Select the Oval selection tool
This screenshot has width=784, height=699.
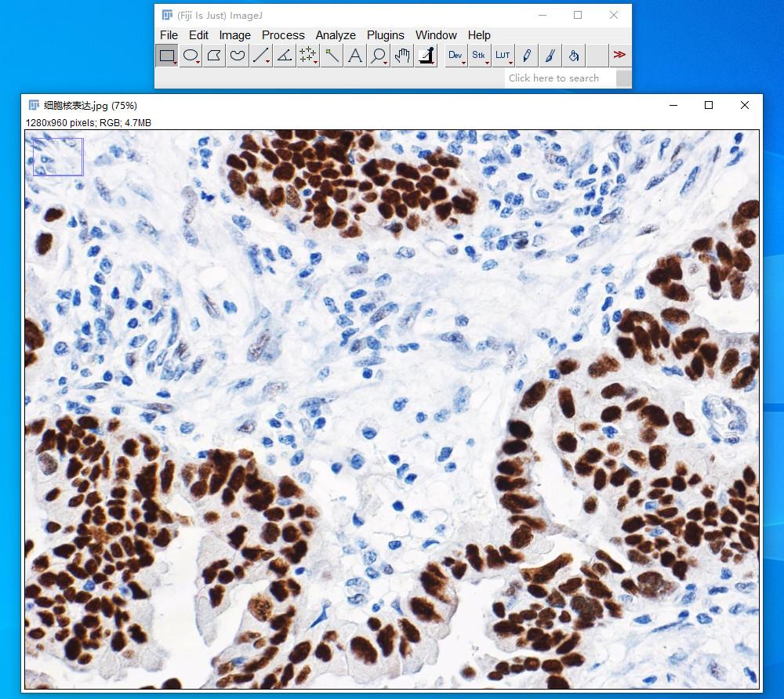click(191, 56)
